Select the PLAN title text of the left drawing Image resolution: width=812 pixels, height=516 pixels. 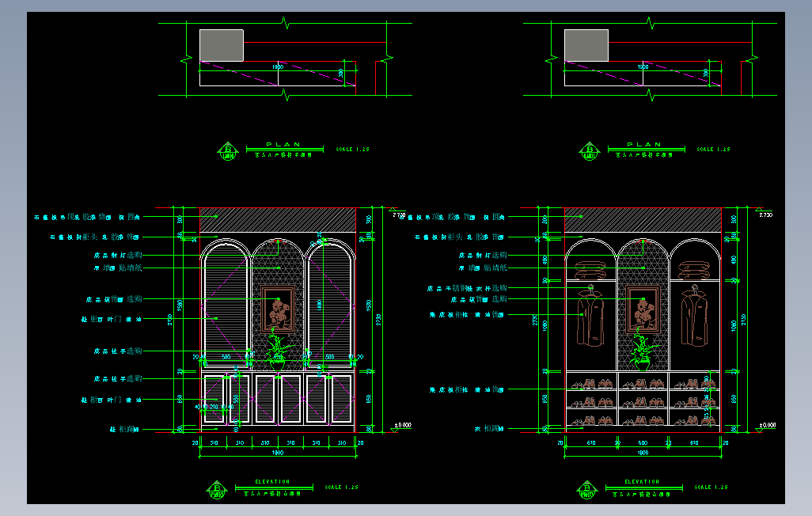tap(283, 145)
